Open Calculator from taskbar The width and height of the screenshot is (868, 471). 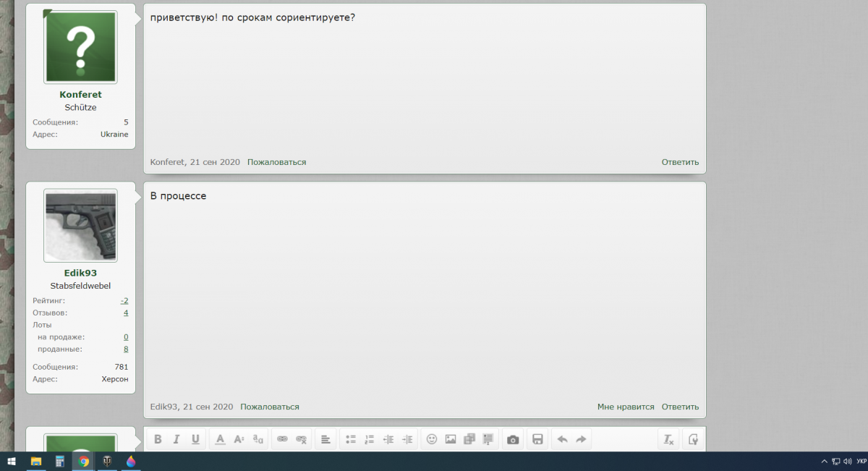pos(60,461)
